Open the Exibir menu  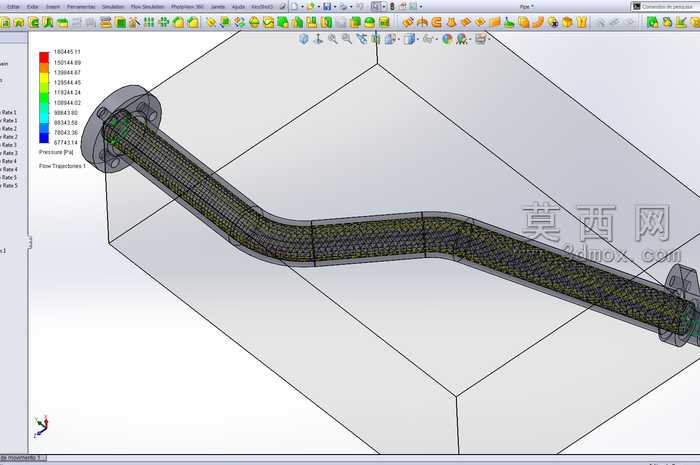pyautogui.click(x=33, y=7)
